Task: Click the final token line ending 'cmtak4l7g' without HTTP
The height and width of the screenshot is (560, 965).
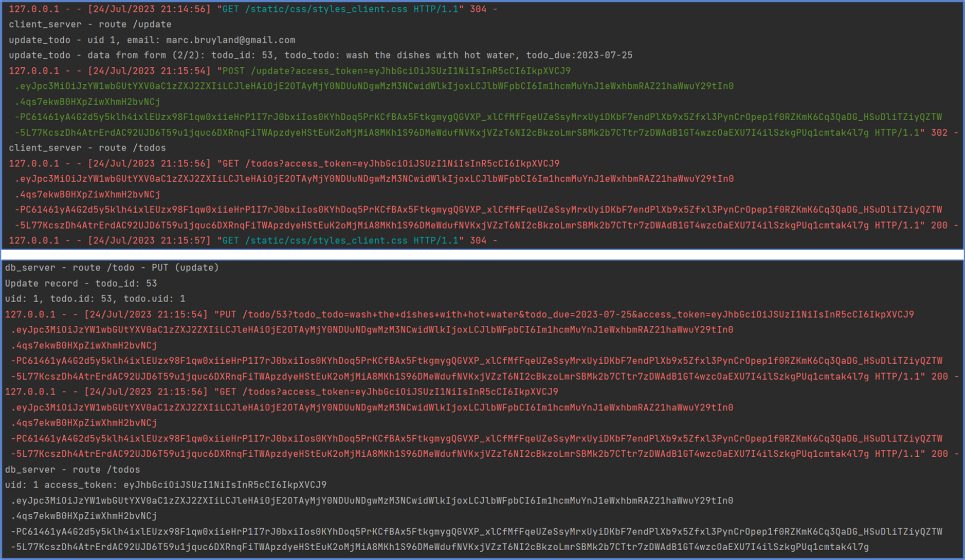Action: coord(440,547)
